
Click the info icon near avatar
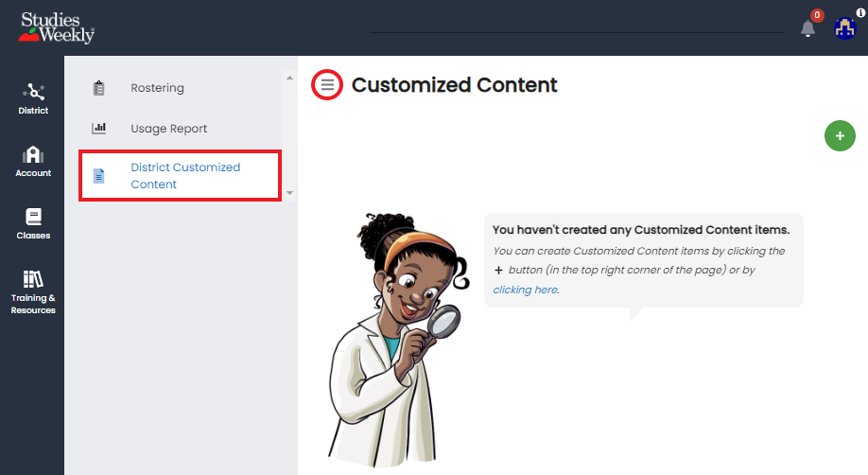860,12
